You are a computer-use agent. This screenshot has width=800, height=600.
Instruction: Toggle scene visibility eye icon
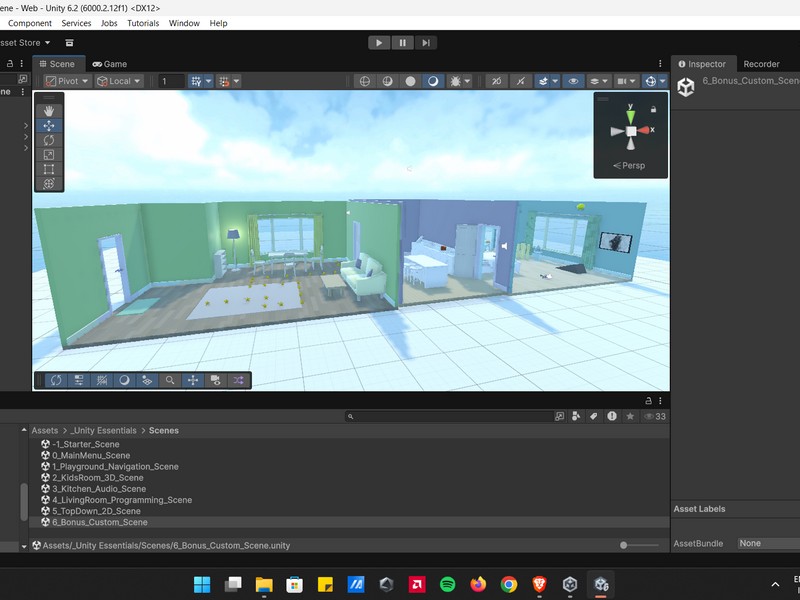[573, 81]
